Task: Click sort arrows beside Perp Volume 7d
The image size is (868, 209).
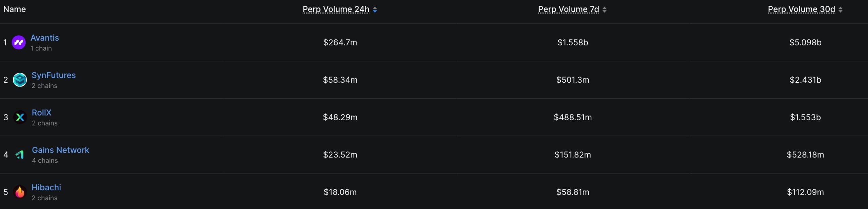Action: [604, 10]
